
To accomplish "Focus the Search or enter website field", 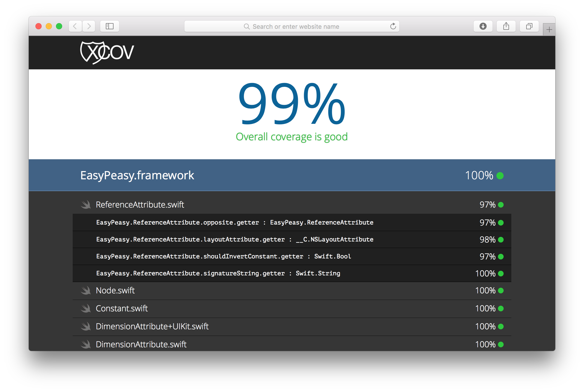I will 295,26.
